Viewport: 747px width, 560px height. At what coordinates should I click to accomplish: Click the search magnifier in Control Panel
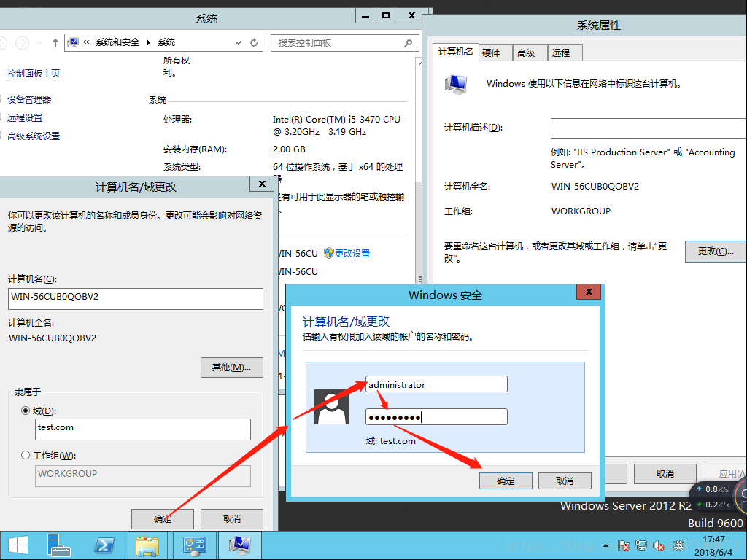point(409,43)
